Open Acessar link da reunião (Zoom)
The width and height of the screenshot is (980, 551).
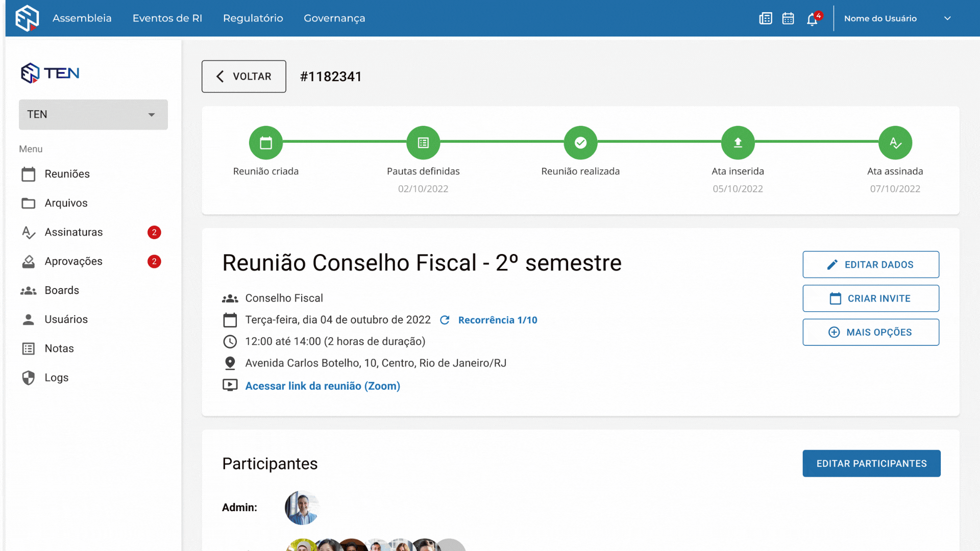coord(323,386)
